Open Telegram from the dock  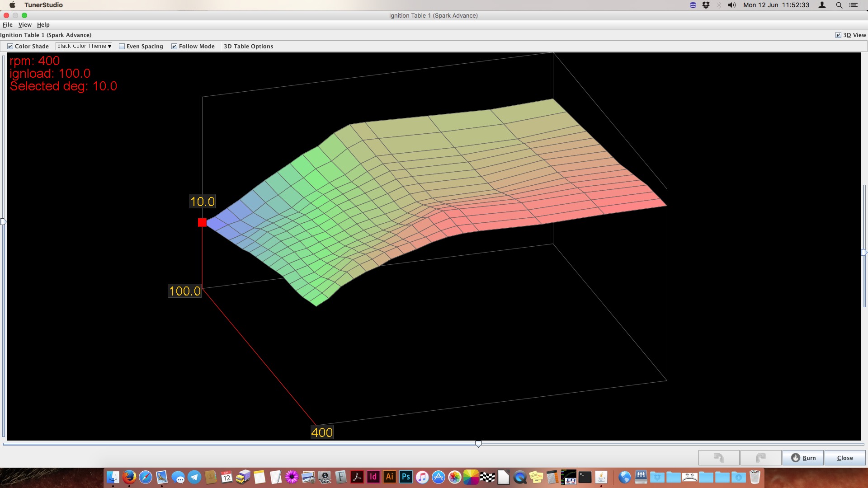pos(194,477)
